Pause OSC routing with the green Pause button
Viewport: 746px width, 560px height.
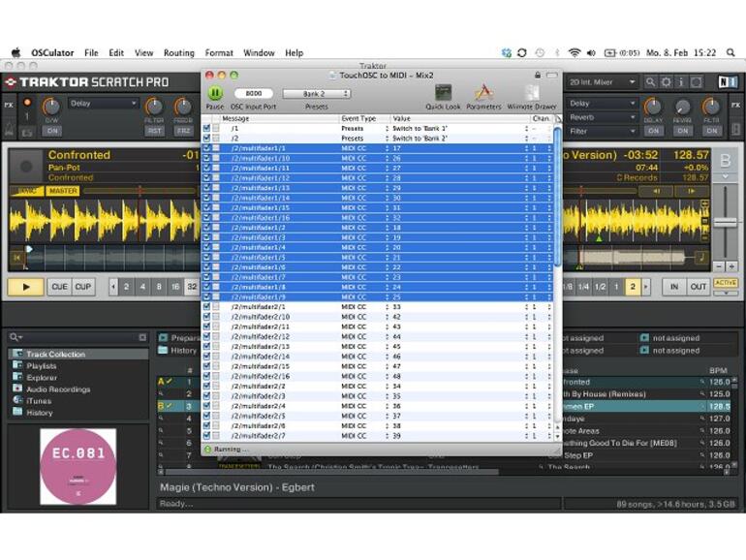215,93
